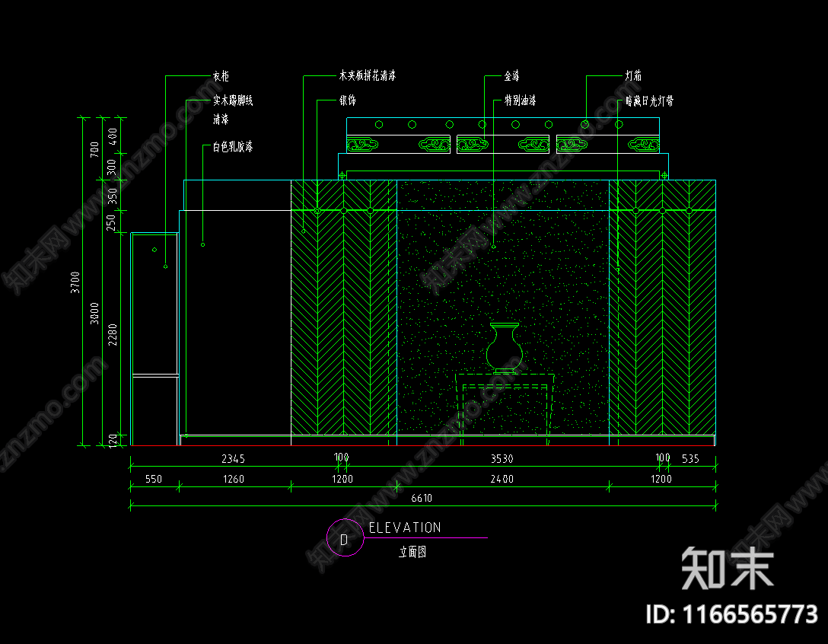This screenshot has width=828, height=644.
Task: Click the 2400 dimension value
Action: click(502, 479)
